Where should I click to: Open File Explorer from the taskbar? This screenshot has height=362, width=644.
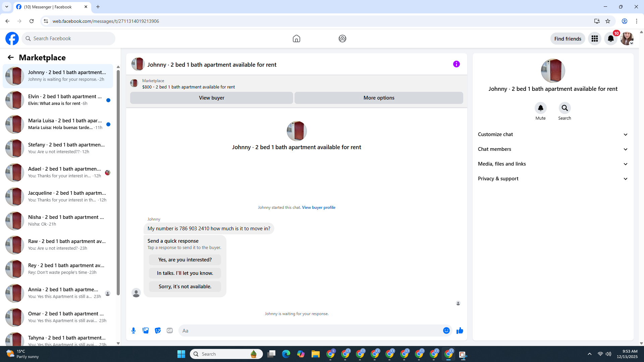pos(316,354)
